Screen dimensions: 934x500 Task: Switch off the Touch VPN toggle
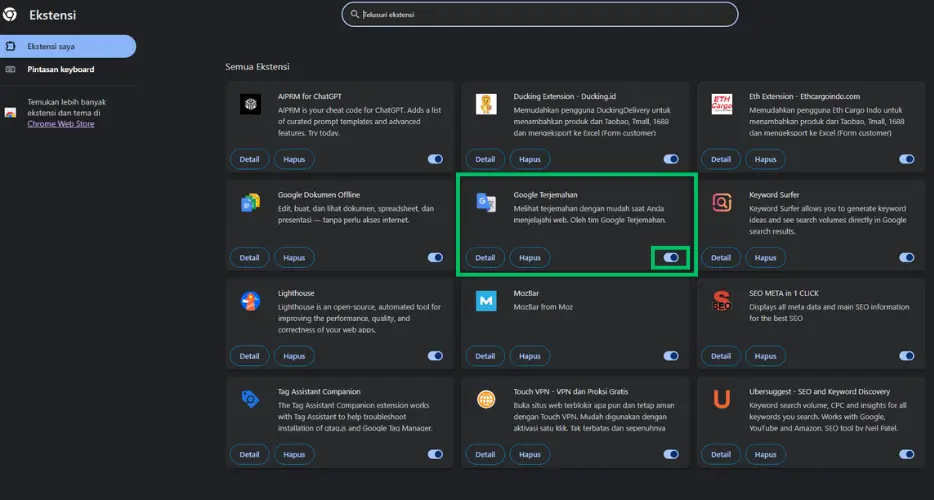(671, 454)
